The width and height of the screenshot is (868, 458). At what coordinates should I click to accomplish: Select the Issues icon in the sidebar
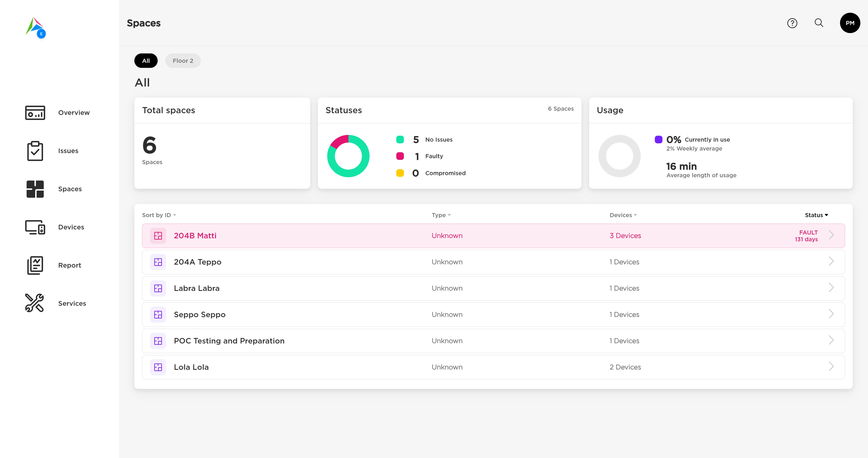coord(35,151)
